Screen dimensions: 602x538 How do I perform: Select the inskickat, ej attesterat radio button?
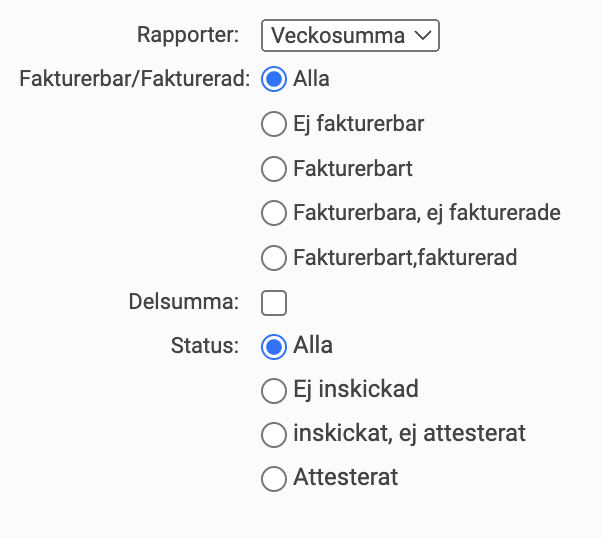[273, 434]
